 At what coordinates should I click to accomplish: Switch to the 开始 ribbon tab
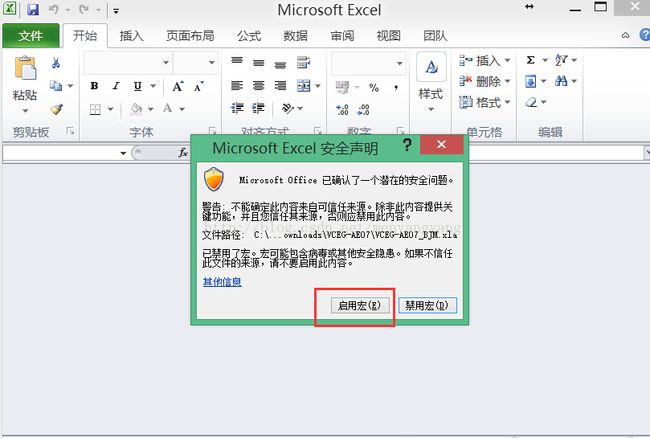pos(85,36)
